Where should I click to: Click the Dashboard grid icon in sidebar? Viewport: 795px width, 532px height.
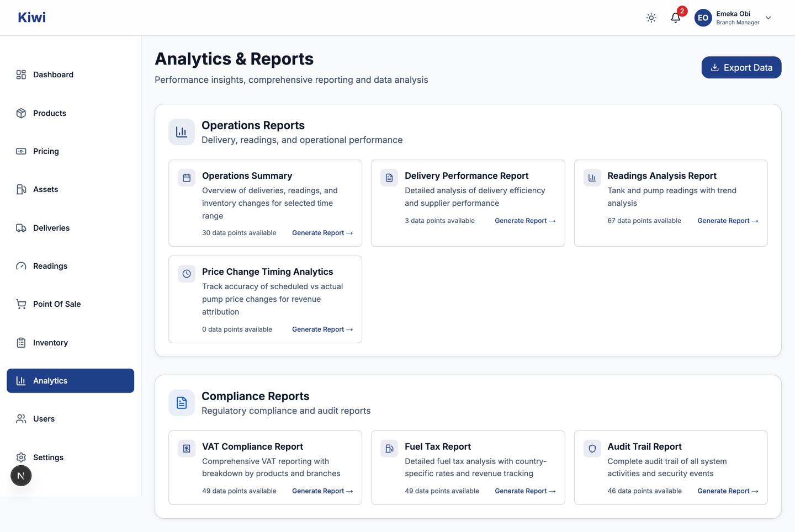[21, 75]
